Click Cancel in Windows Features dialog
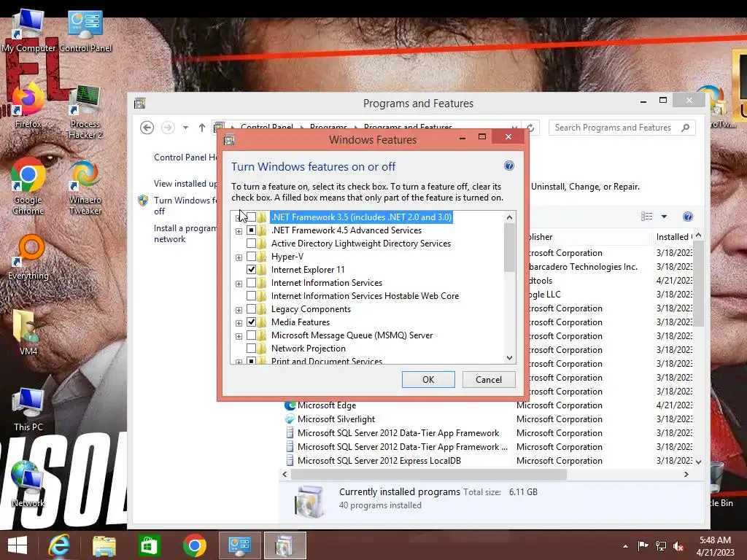Screen dimensions: 747x560 [x=489, y=379]
